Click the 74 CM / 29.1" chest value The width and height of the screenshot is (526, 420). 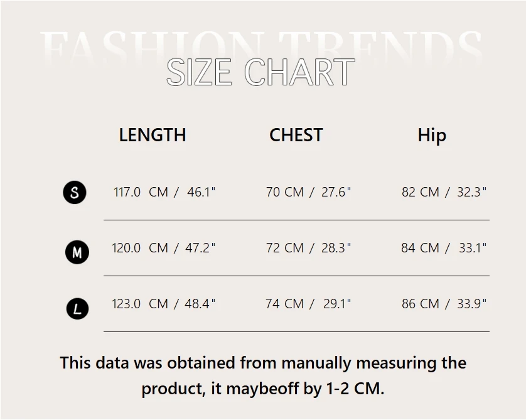point(308,304)
